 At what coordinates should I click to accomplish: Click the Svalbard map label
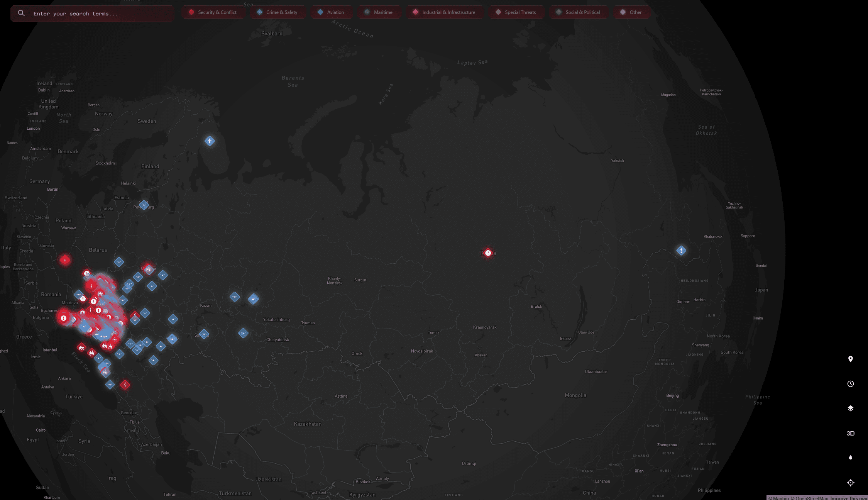click(x=272, y=34)
